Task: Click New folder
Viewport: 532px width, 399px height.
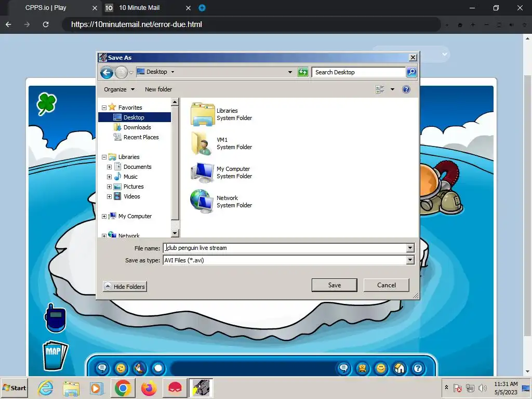Action: 158,89
